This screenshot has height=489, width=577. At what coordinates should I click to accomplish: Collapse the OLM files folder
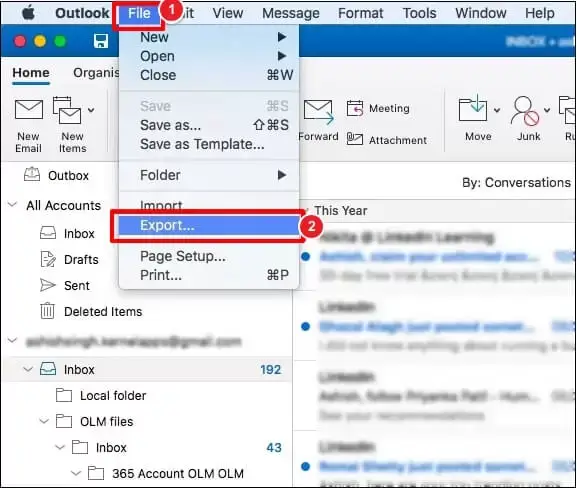44,421
